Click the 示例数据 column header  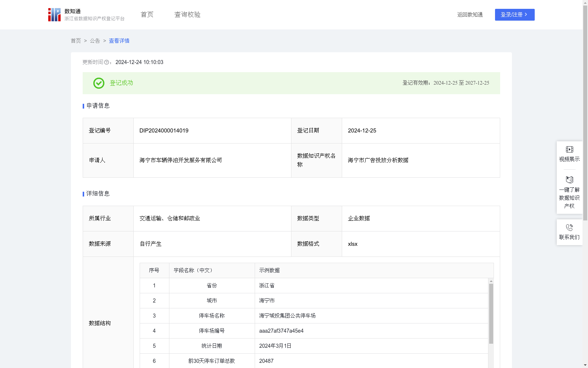coord(374,270)
